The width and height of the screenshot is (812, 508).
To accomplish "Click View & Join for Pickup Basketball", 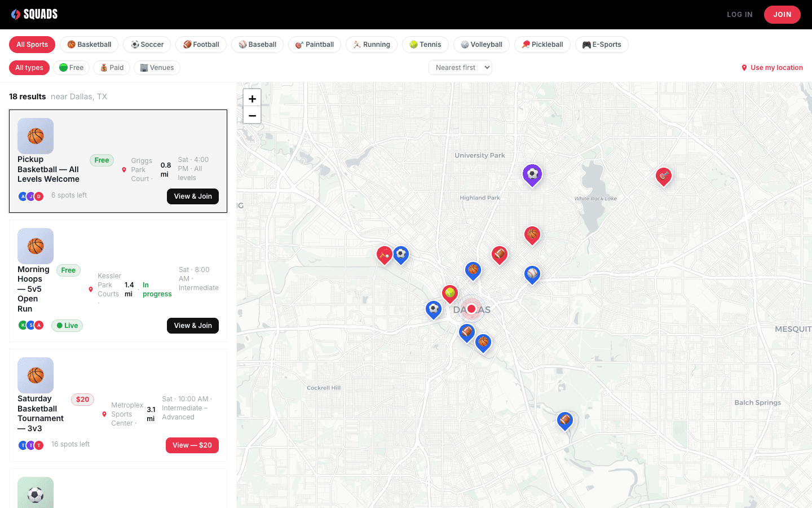I will (x=192, y=196).
